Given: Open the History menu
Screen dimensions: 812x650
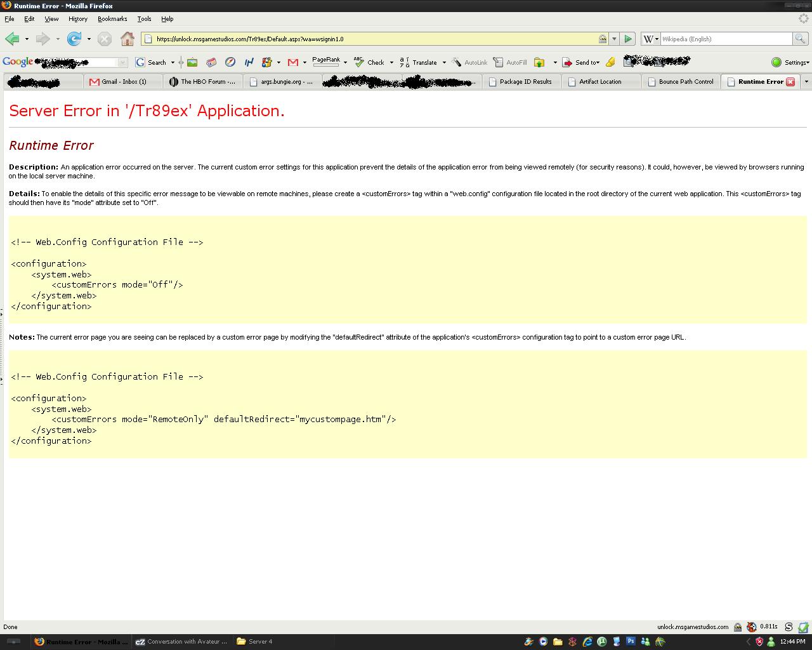Looking at the screenshot, I should (78, 19).
